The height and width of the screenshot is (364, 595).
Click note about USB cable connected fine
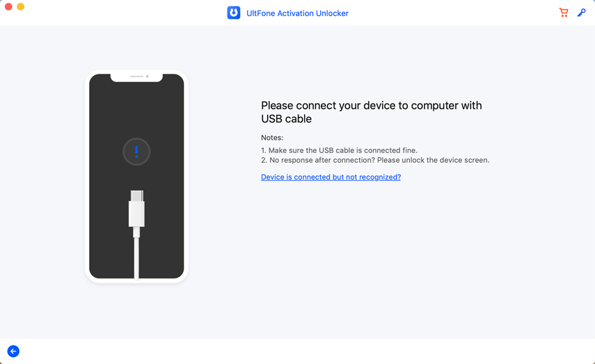tap(339, 150)
